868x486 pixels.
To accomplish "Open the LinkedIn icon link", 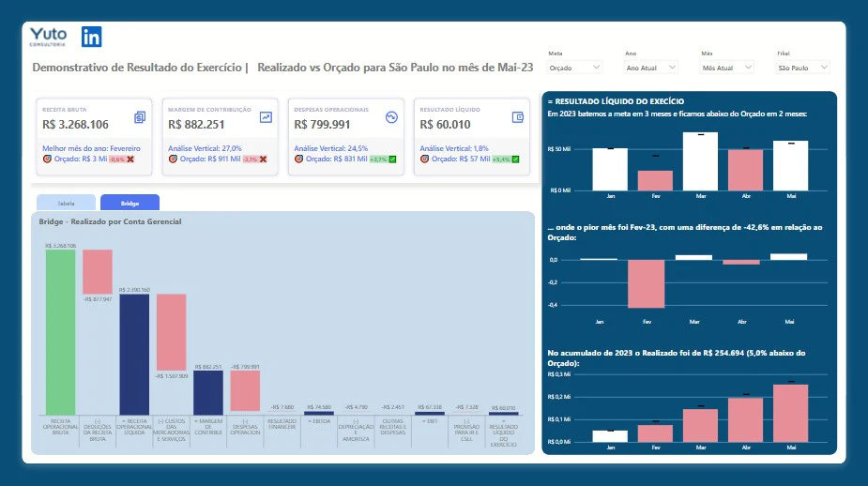I will (x=91, y=37).
